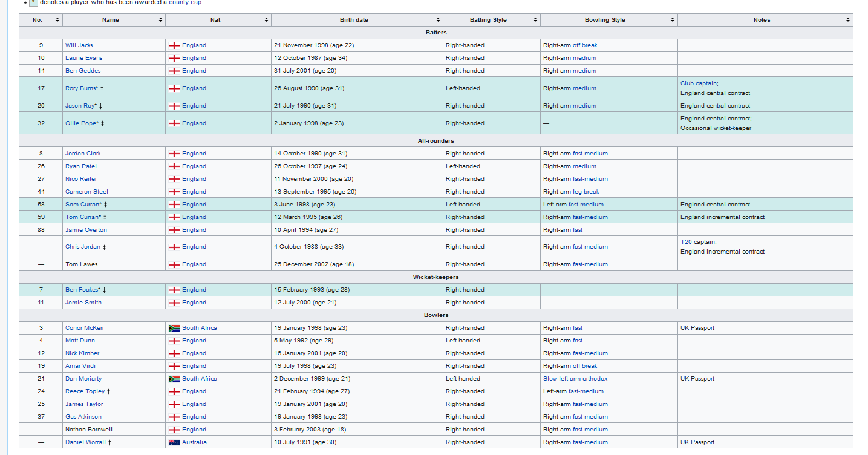Viewport: 868px width, 455px height.
Task: Click the England flag in Jason Roy's row
Action: tap(174, 106)
